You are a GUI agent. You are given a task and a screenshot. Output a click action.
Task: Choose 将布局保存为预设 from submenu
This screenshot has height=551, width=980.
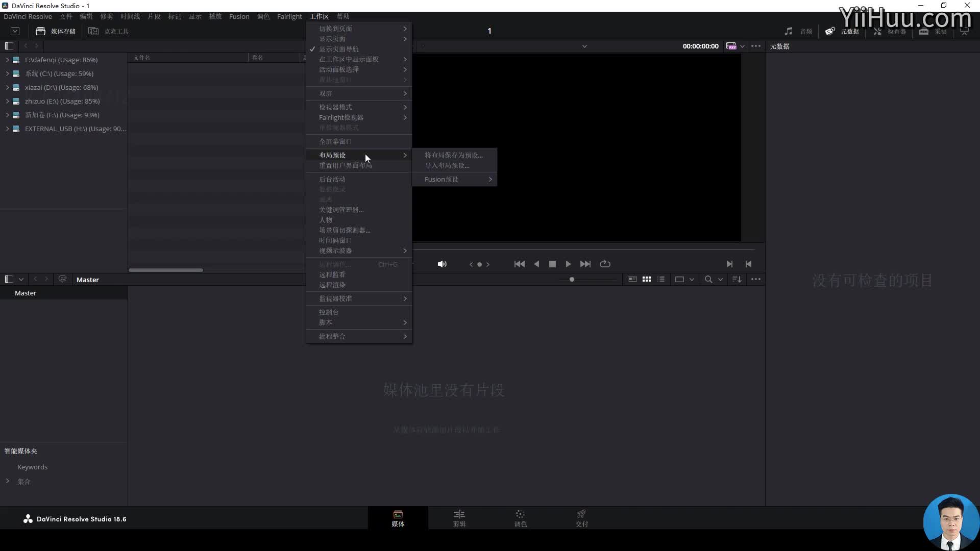pyautogui.click(x=454, y=155)
